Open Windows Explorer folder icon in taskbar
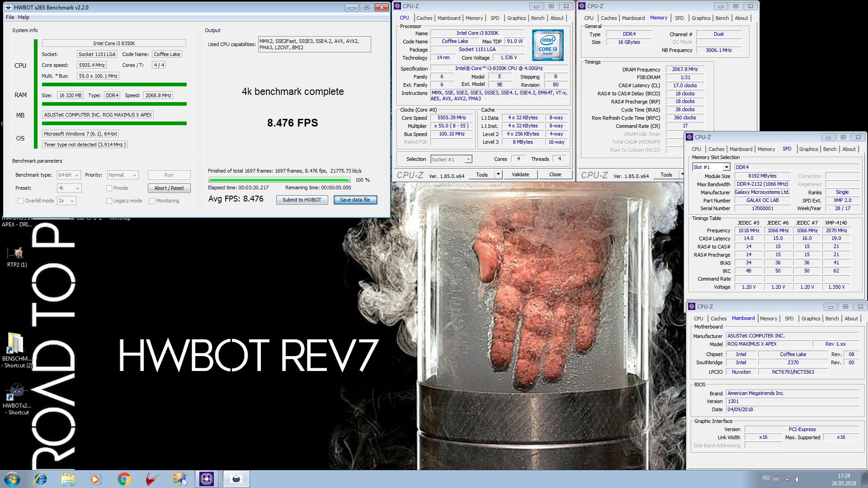 point(68,479)
